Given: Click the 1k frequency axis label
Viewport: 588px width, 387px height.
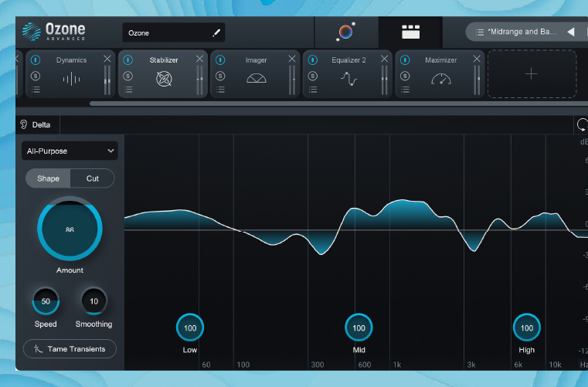Looking at the screenshot, I should click(396, 365).
